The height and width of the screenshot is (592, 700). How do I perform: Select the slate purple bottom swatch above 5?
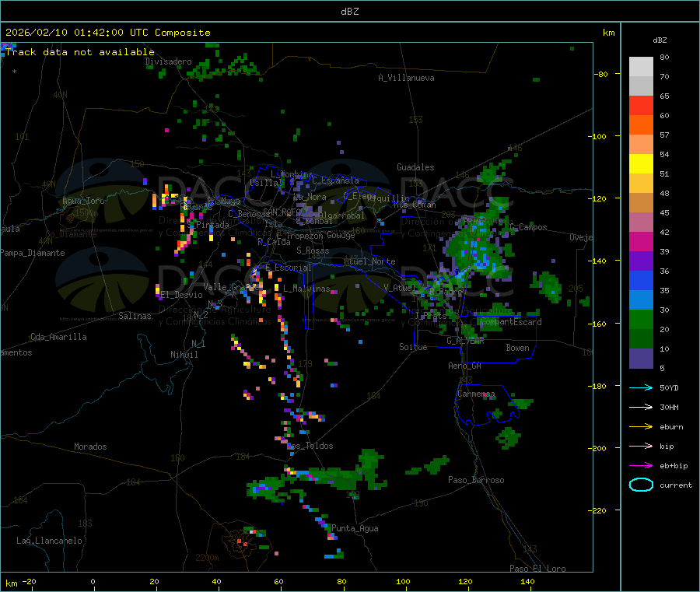[x=641, y=358]
